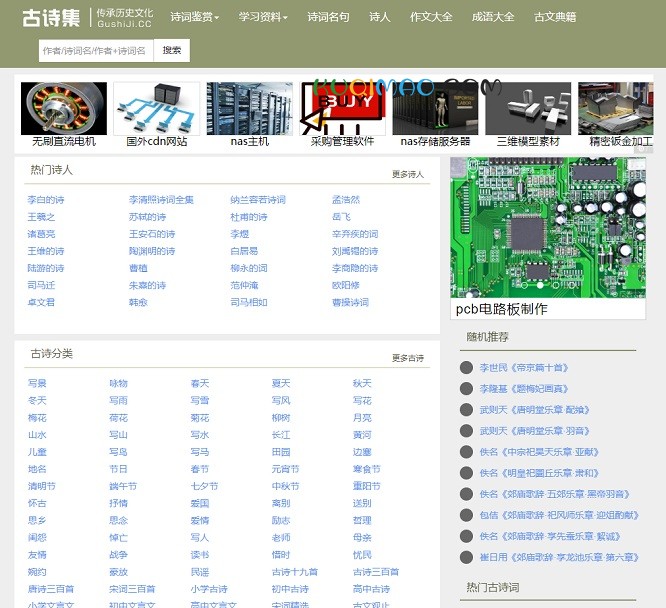
Task: Open 陶渊明的诗 link
Action: [152, 251]
